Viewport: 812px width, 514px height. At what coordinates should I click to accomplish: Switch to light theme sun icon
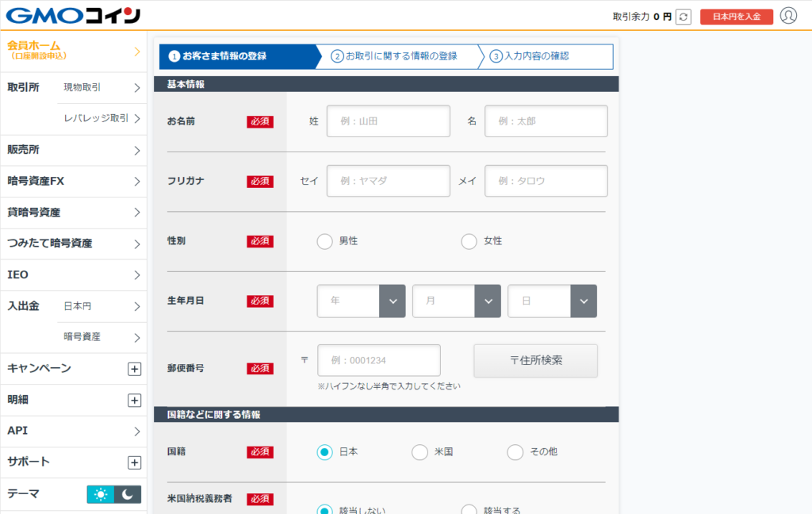(x=101, y=494)
